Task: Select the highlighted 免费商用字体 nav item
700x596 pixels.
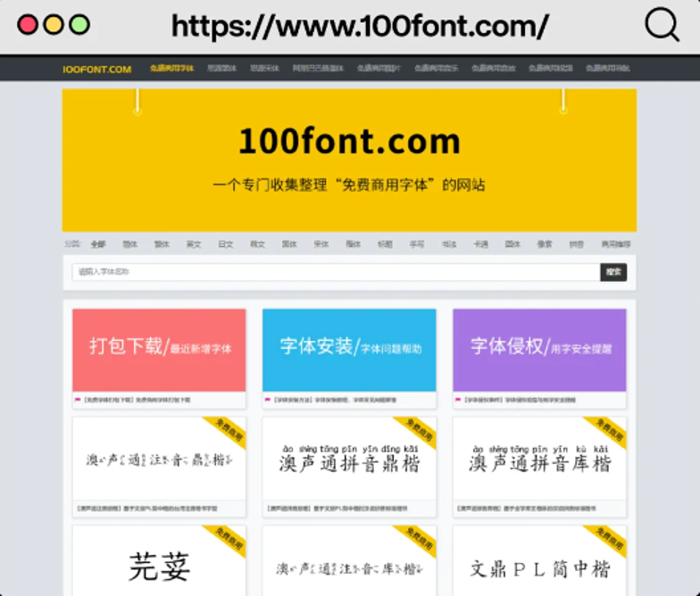Action: [171, 68]
